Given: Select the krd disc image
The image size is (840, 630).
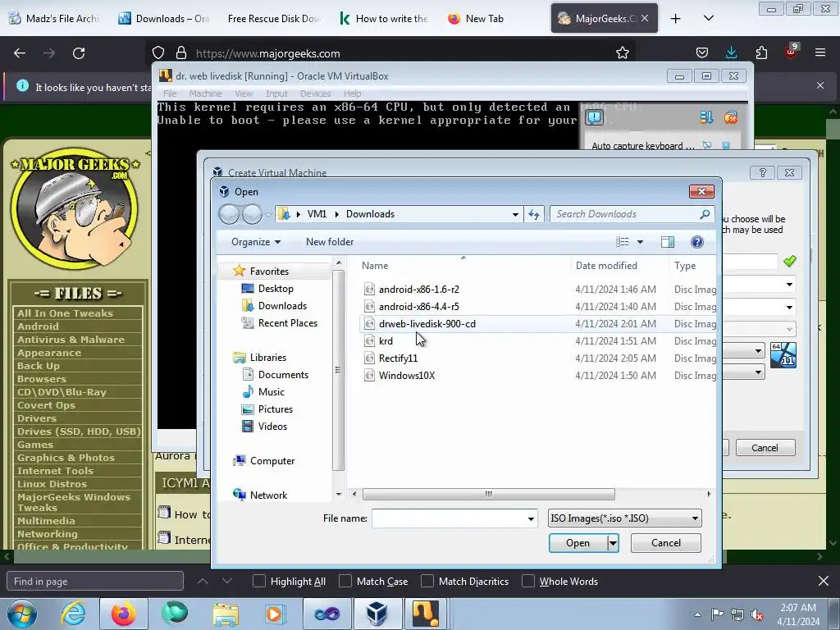Looking at the screenshot, I should (386, 340).
